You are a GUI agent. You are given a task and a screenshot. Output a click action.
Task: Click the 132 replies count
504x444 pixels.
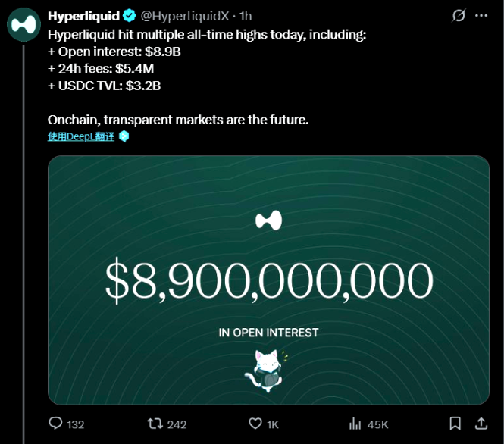76,424
